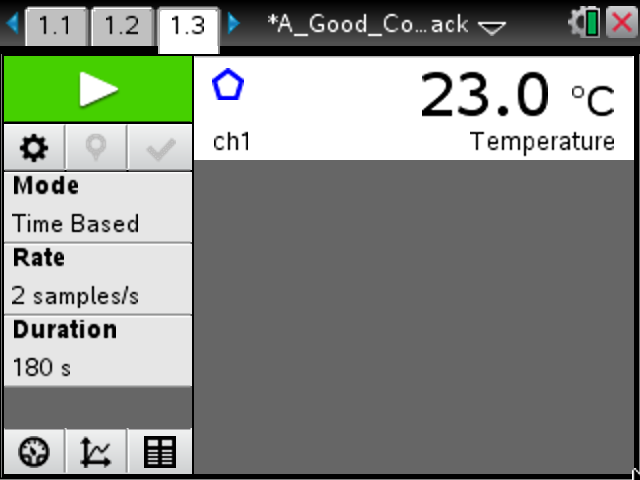Edit the Rate 2 samples/s setting
The height and width of the screenshot is (480, 640).
(x=98, y=279)
